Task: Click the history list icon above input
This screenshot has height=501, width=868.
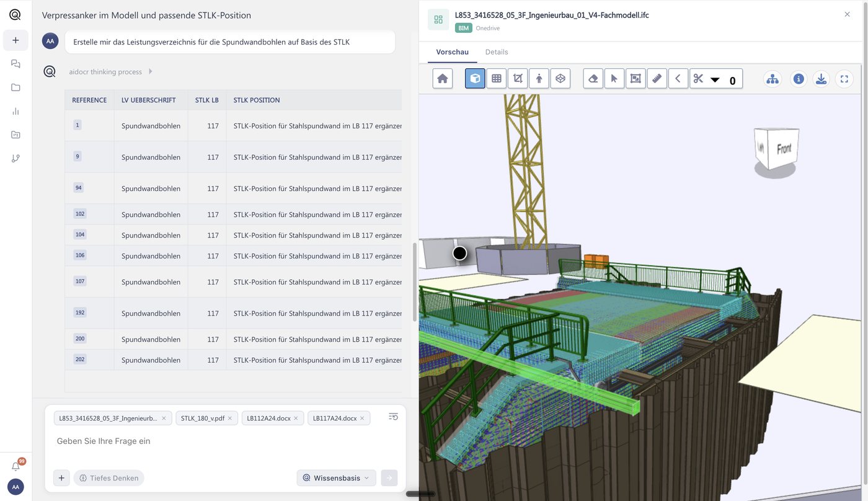Action: pyautogui.click(x=393, y=417)
